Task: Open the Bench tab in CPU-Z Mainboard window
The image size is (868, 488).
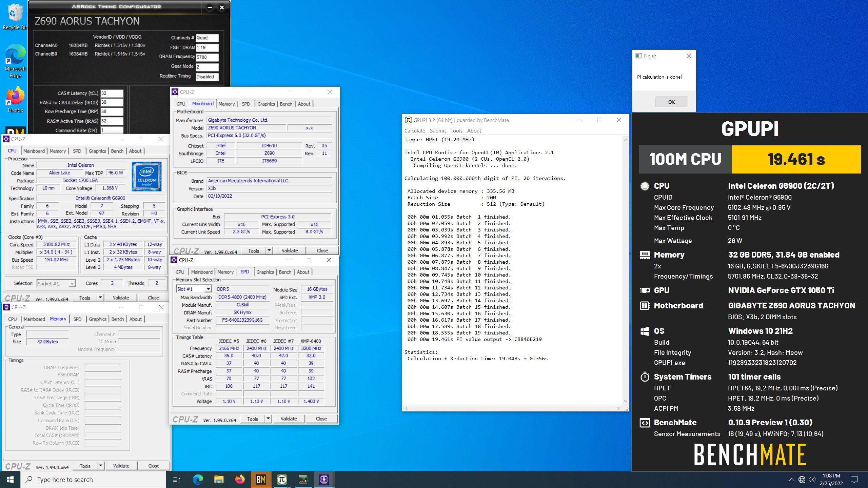Action: (x=286, y=104)
